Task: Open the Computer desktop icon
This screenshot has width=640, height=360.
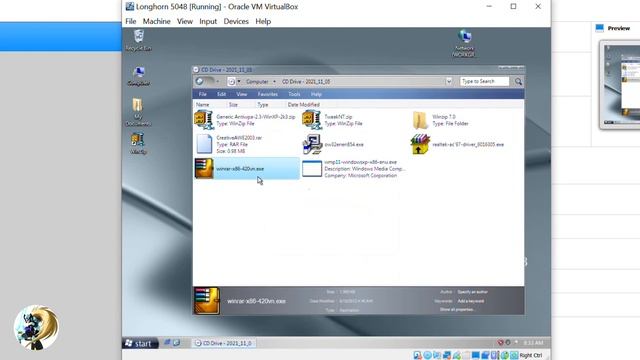Action: click(139, 76)
